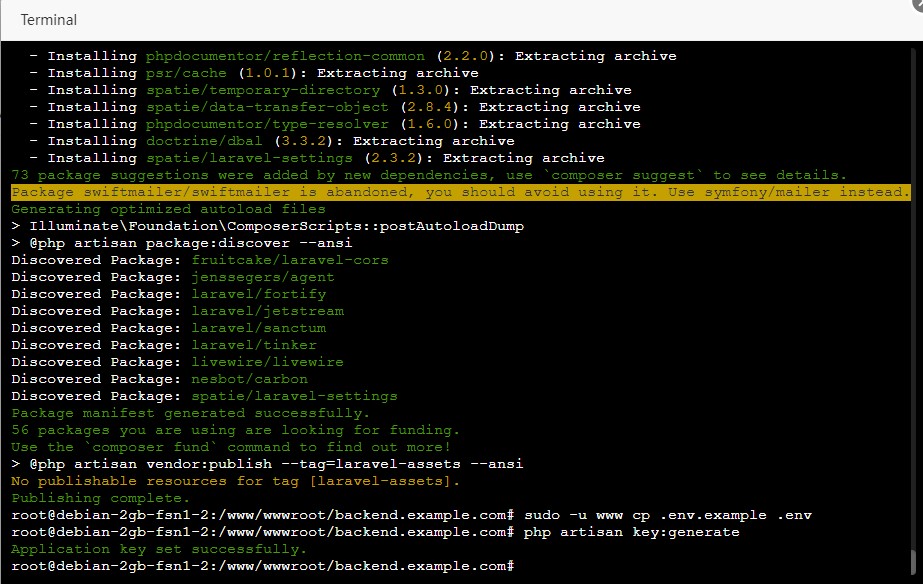Click 'No publishable resources for tag' line

coord(235,481)
